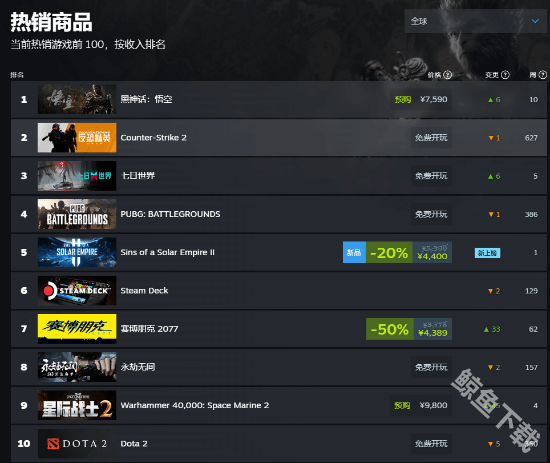Click the 免费开玩 button for Dota 2
This screenshot has width=550, height=463.
(431, 444)
